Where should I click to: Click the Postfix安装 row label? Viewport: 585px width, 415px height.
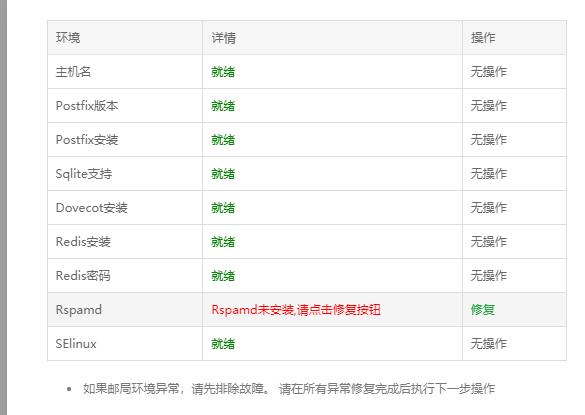pos(87,140)
